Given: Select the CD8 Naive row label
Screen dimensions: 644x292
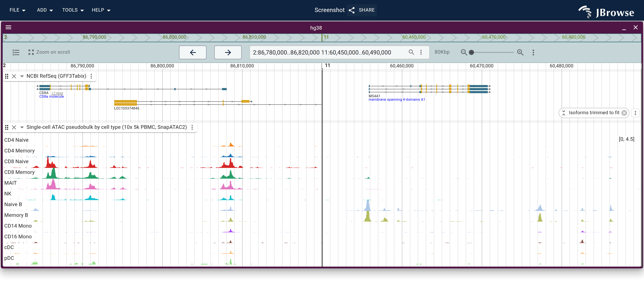Looking at the screenshot, I should tap(16, 161).
